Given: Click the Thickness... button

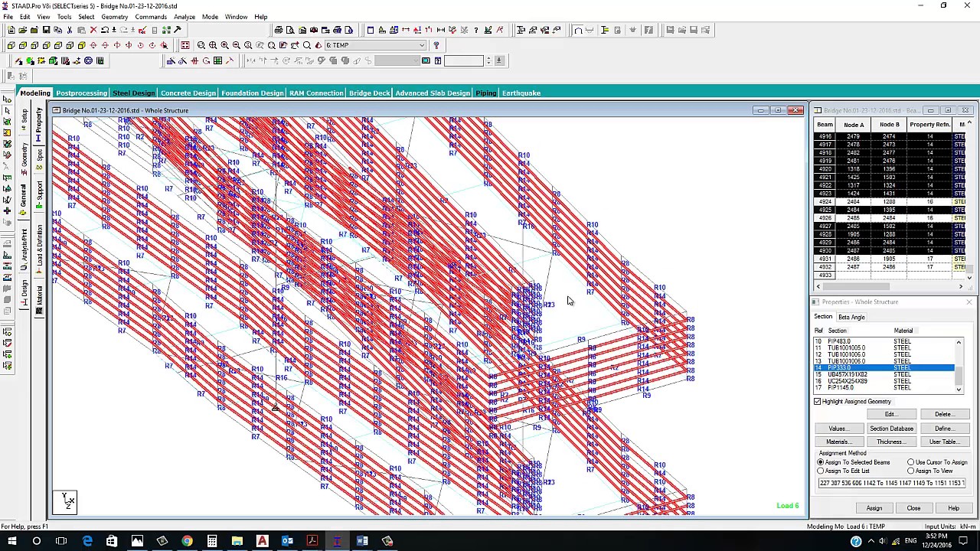Looking at the screenshot, I should 891,442.
